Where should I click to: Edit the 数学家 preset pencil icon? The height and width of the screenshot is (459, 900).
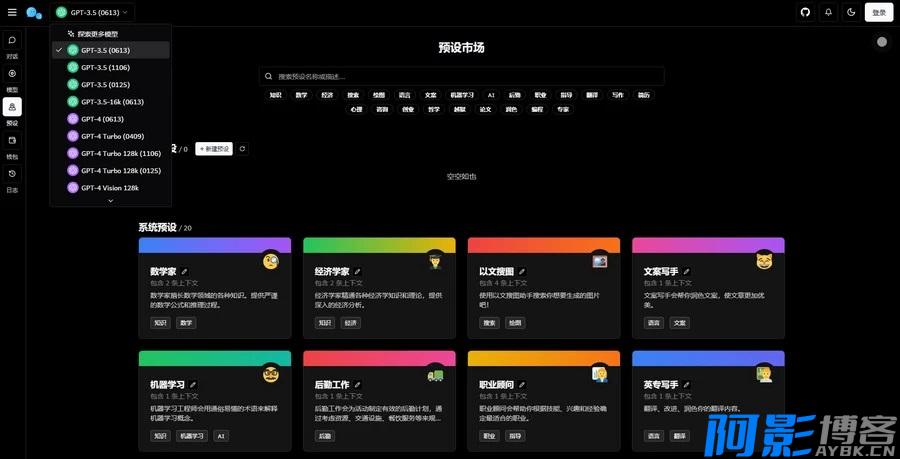[185, 271]
